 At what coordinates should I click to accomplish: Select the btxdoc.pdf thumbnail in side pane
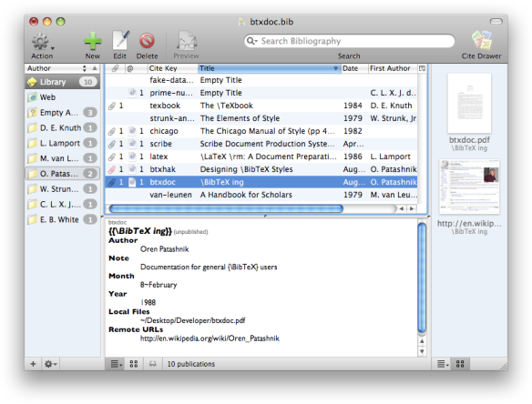click(x=469, y=104)
